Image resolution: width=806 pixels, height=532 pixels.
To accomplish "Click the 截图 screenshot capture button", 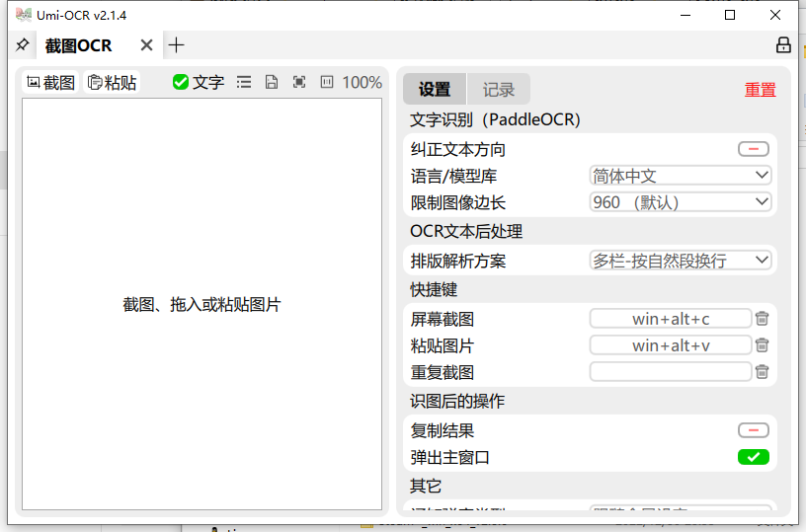I will click(x=50, y=83).
